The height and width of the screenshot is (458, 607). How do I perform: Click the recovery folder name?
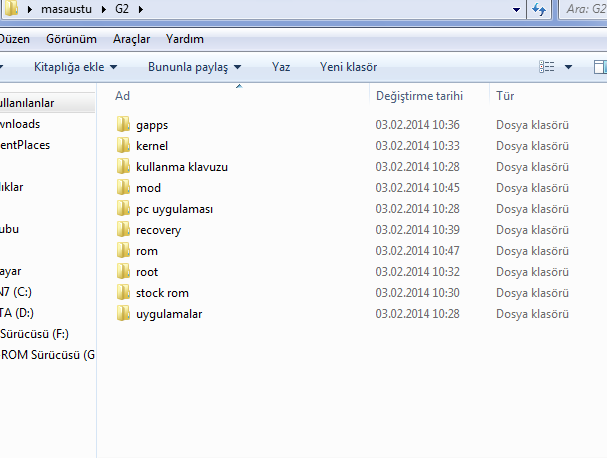(x=158, y=230)
